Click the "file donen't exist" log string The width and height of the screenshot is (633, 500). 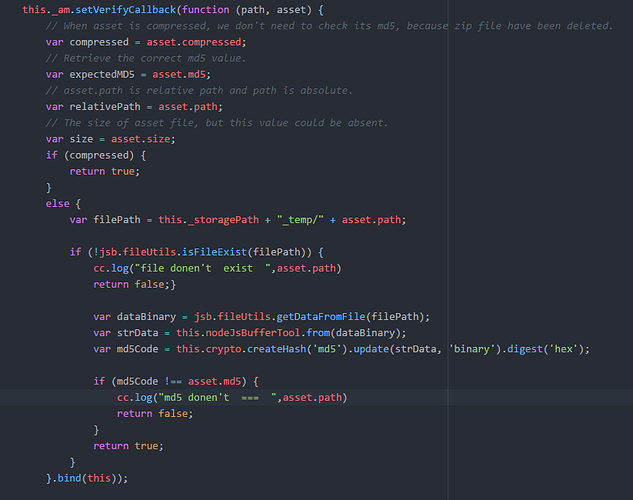point(203,268)
